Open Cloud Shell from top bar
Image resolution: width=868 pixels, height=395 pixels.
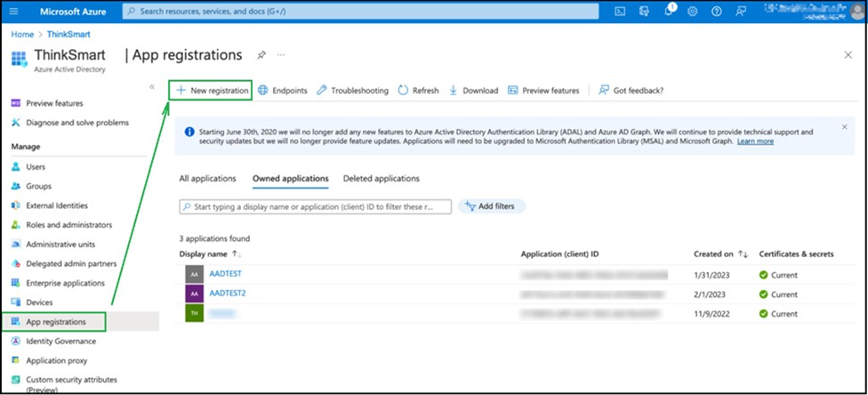(620, 12)
